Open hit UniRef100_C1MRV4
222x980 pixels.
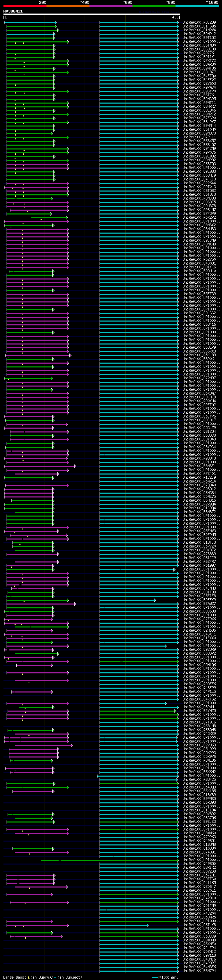point(199,30)
